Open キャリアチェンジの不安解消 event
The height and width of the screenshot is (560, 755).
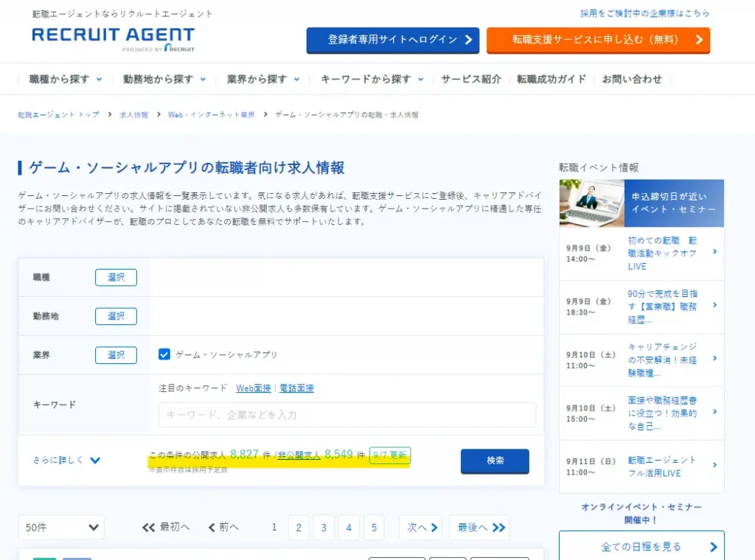(x=662, y=360)
